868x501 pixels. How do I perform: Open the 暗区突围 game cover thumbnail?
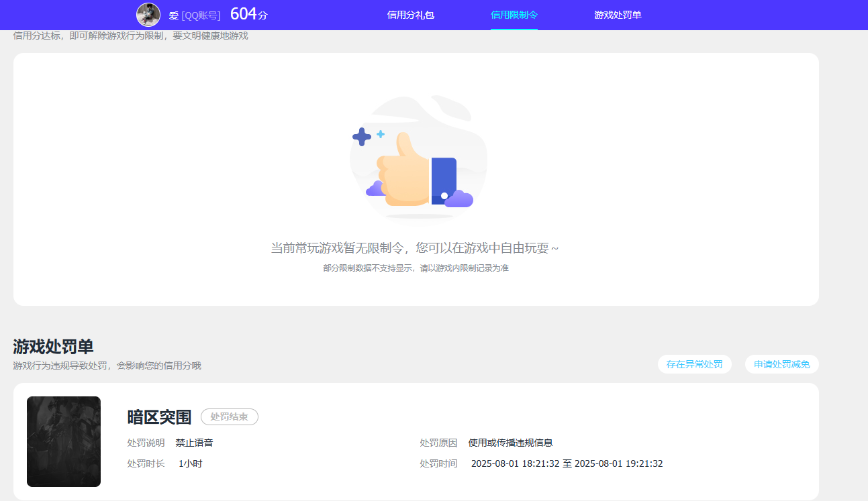click(x=64, y=441)
